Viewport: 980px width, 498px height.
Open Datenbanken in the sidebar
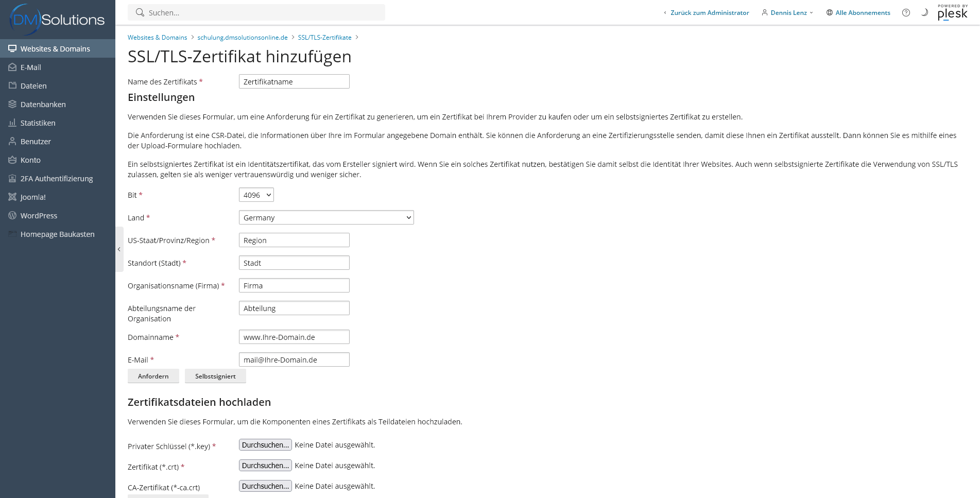43,105
